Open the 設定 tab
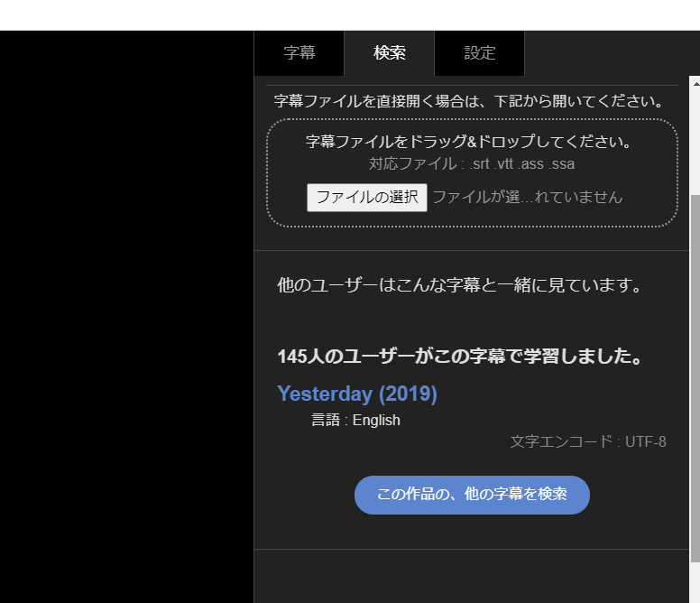 480,53
